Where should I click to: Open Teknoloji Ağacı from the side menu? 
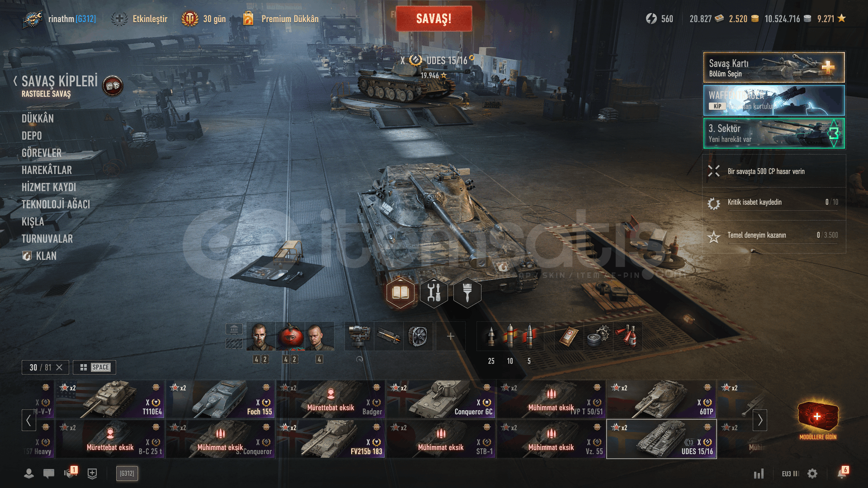point(56,205)
